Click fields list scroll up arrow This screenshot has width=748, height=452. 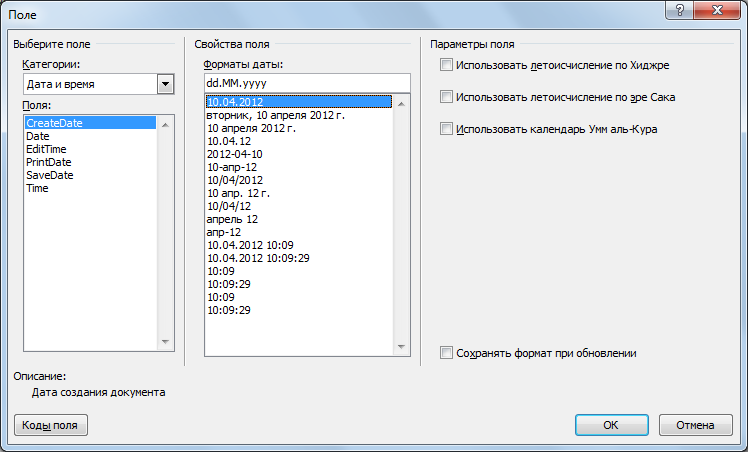[x=165, y=125]
